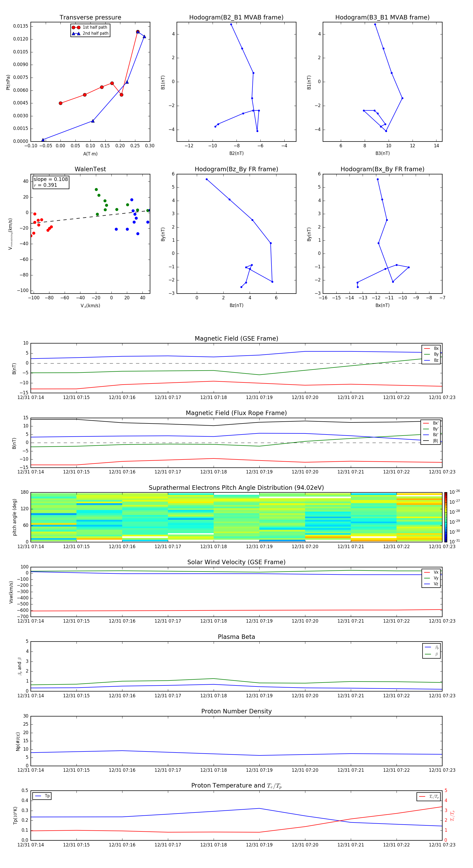Click the βp entry in Plasma Beta legend
The image size is (473, 868).
[431, 647]
